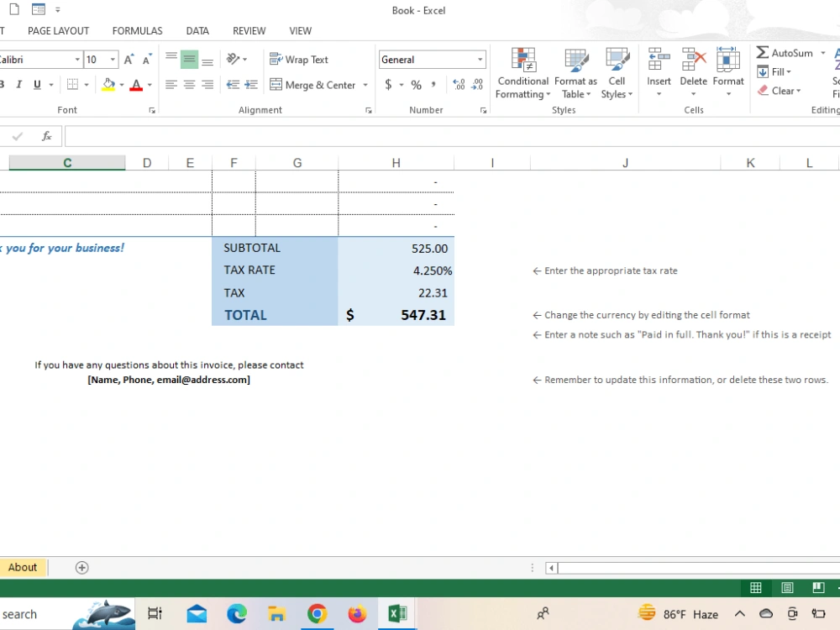Image resolution: width=840 pixels, height=630 pixels.
Task: Open Conditional Formatting menu
Action: pyautogui.click(x=522, y=73)
